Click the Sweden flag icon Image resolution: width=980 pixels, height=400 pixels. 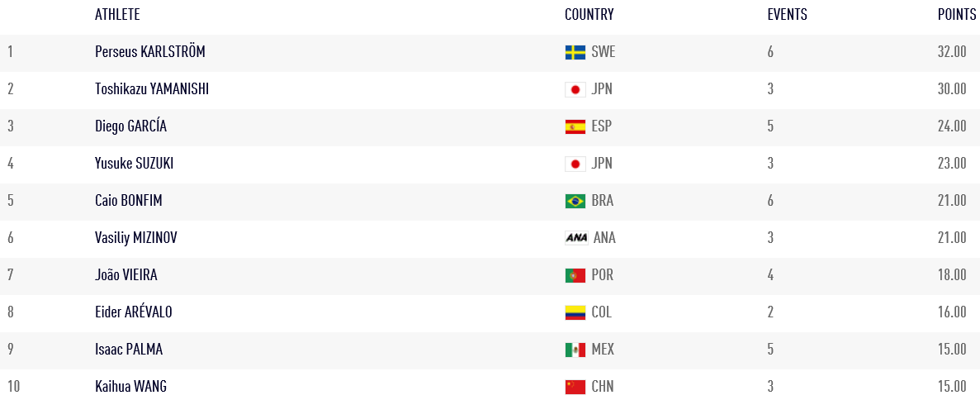point(575,52)
